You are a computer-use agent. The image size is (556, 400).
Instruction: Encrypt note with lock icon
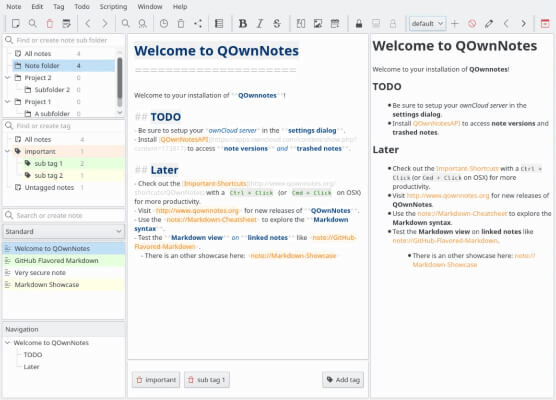[359, 24]
